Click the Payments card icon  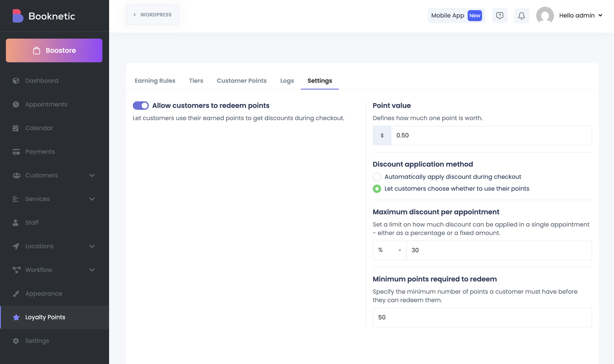click(x=16, y=152)
